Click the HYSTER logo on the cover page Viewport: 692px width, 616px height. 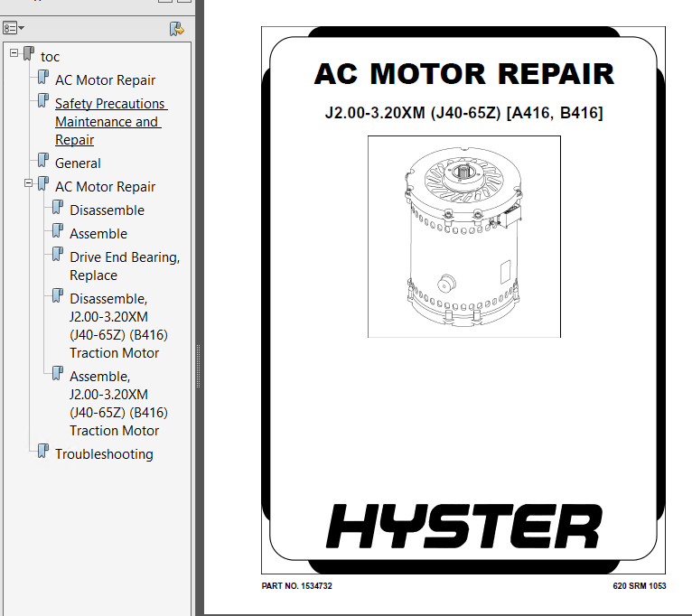[x=464, y=527]
